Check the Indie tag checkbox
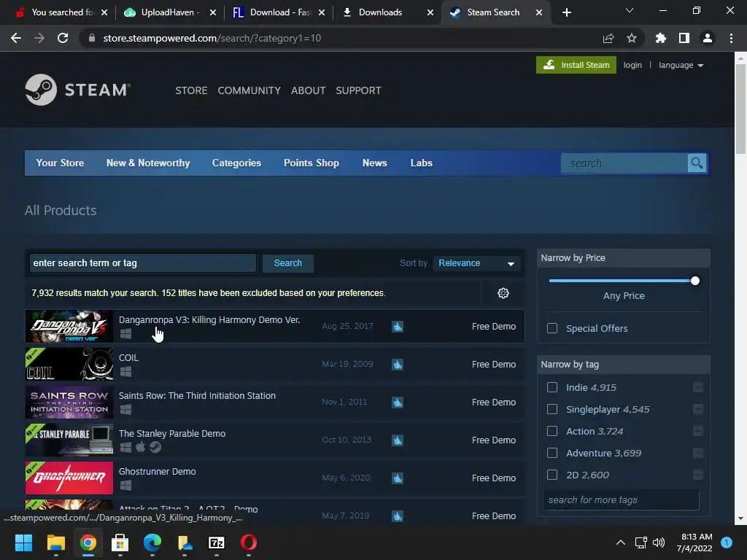The image size is (747, 560). click(x=552, y=387)
